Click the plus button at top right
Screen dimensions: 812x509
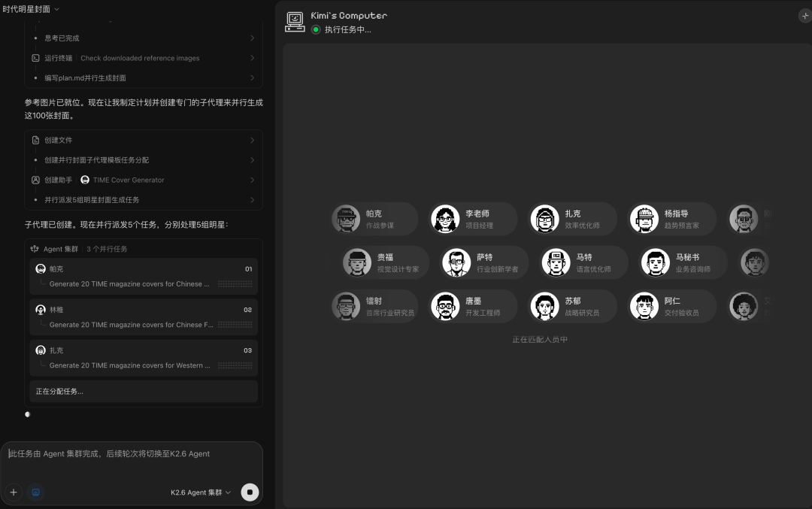coord(804,15)
